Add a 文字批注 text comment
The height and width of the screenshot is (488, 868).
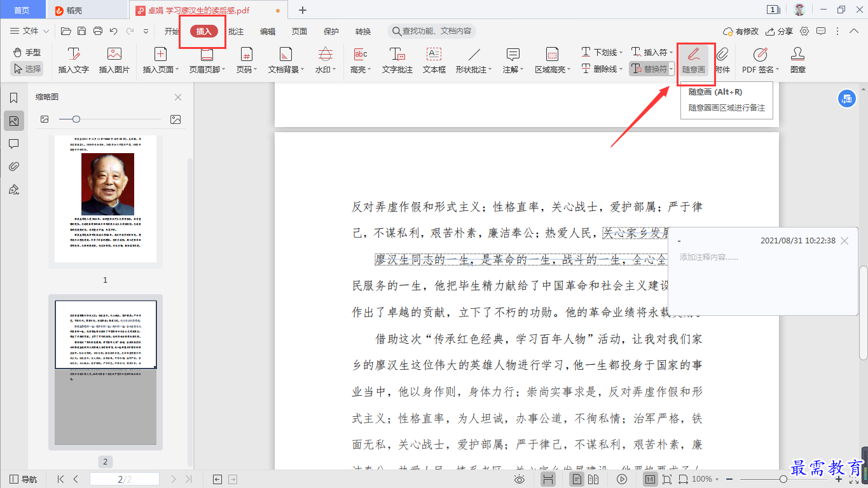coord(397,60)
